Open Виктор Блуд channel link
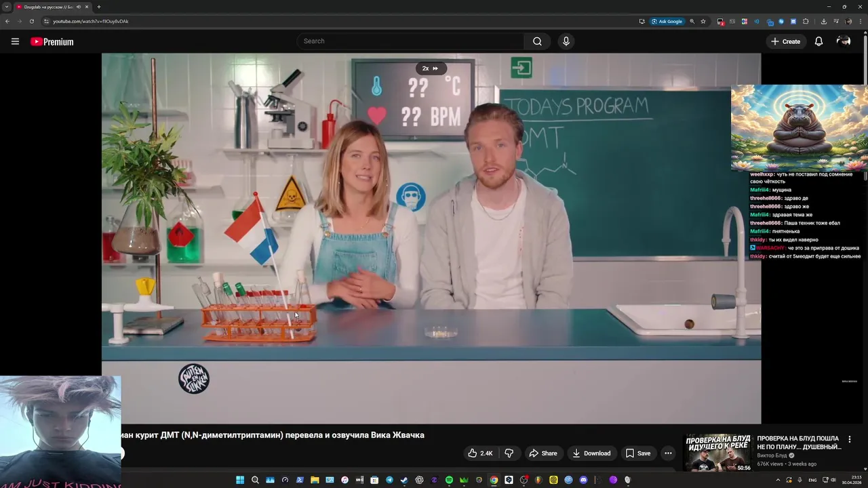The image size is (868, 488). click(772, 455)
